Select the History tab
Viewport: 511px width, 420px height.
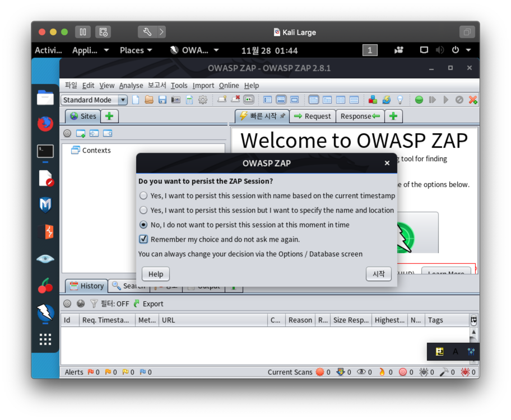coord(87,286)
